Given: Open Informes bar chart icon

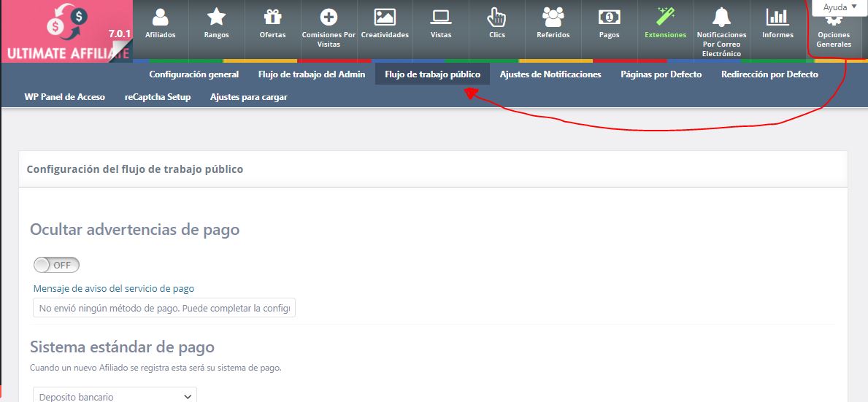Looking at the screenshot, I should [x=777, y=18].
